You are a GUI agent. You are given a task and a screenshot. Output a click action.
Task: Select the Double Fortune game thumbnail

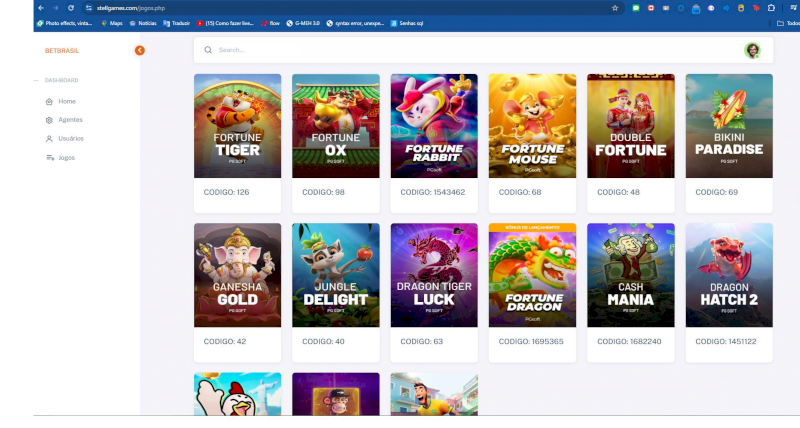(631, 126)
